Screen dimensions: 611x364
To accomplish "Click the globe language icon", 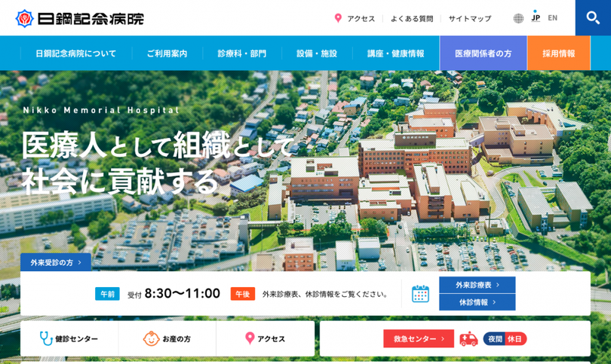I will (518, 18).
